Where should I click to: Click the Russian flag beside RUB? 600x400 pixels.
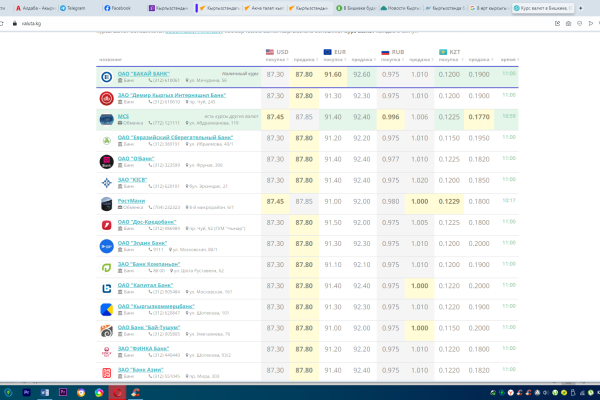[385, 52]
